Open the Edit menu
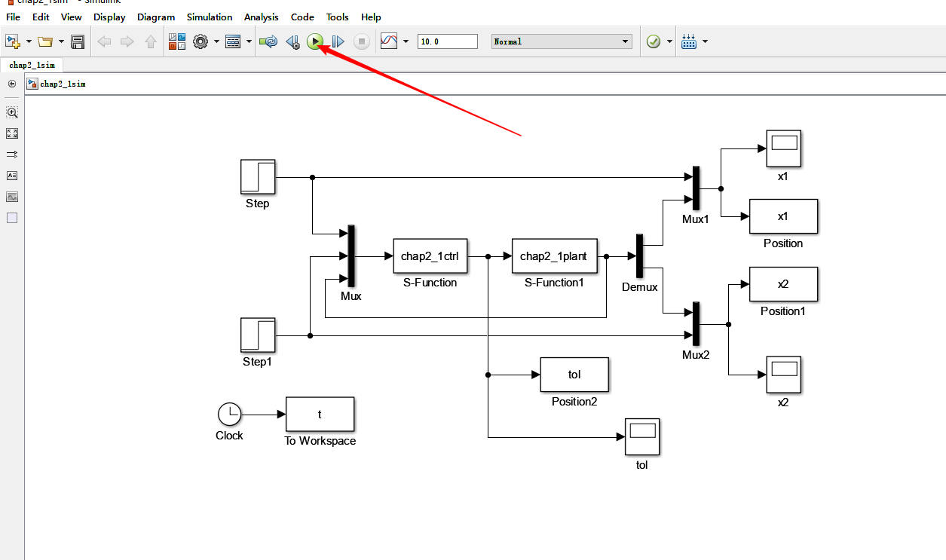The image size is (946, 560). click(41, 17)
